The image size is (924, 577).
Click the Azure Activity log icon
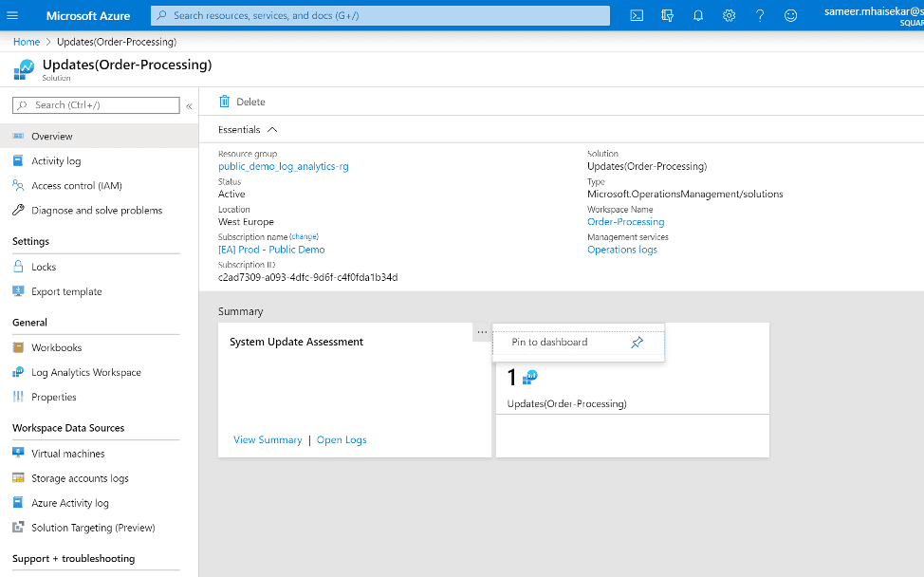(x=18, y=503)
